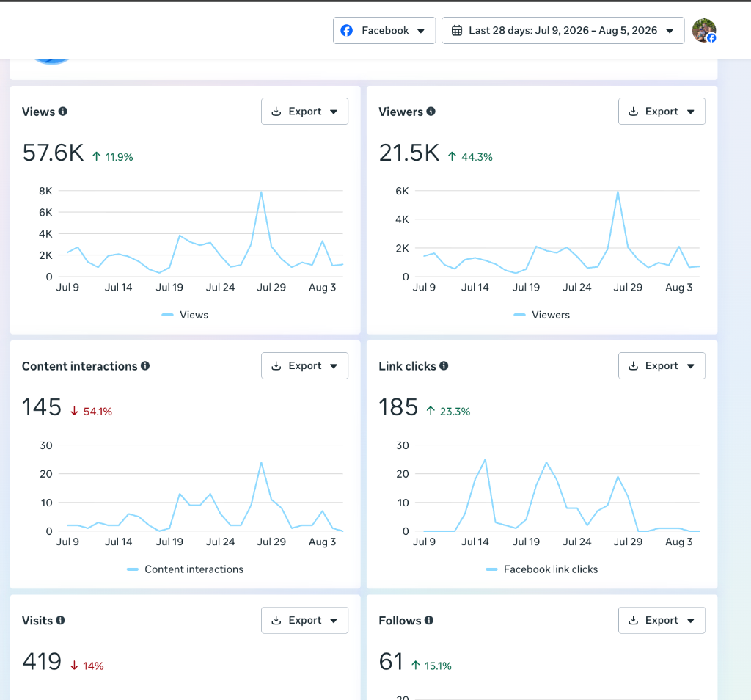Open the Export dropdown in Viewers card
The height and width of the screenshot is (700, 751).
click(662, 111)
